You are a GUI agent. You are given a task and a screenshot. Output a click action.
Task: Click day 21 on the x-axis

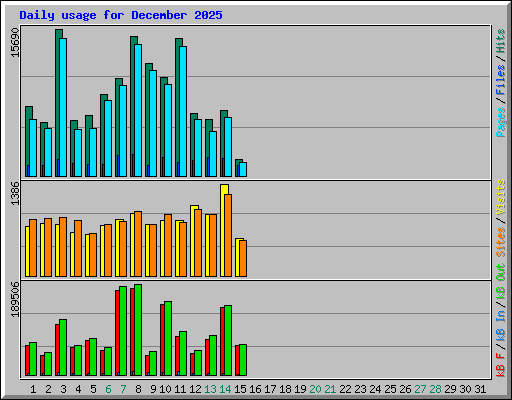(x=330, y=389)
